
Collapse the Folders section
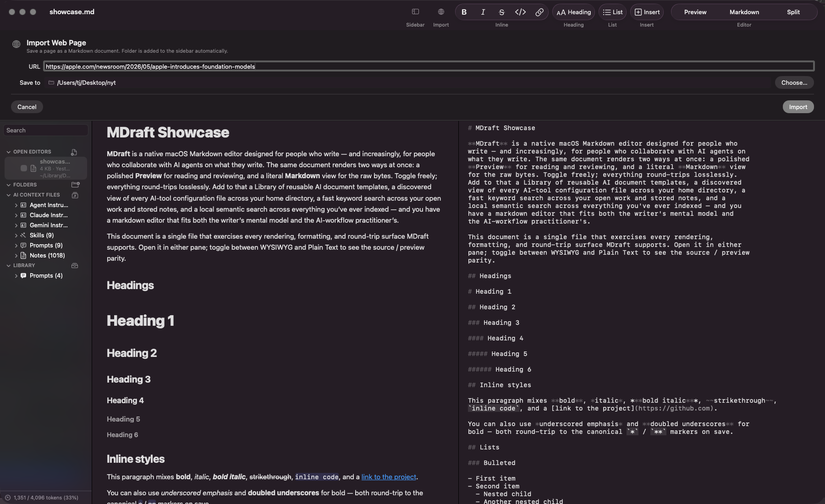pyautogui.click(x=9, y=185)
